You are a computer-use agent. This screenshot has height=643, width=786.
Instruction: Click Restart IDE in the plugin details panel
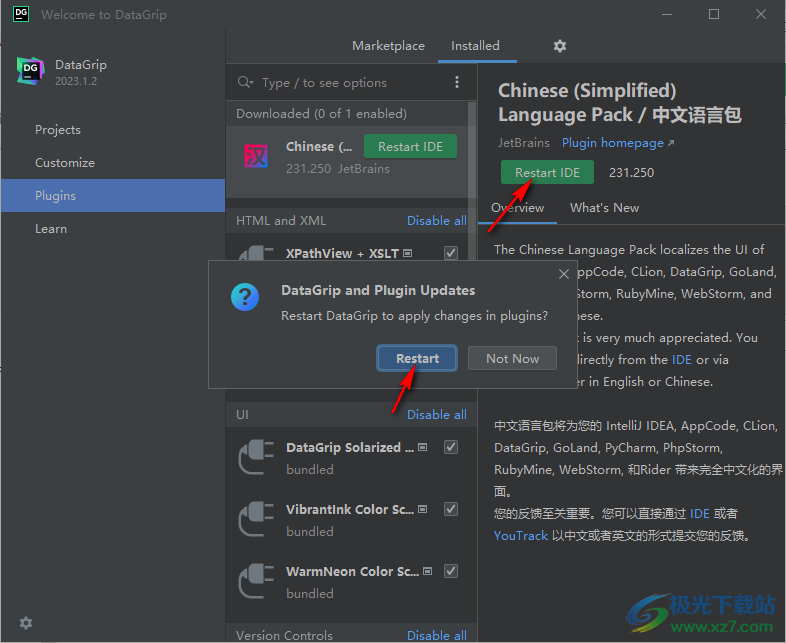(547, 172)
